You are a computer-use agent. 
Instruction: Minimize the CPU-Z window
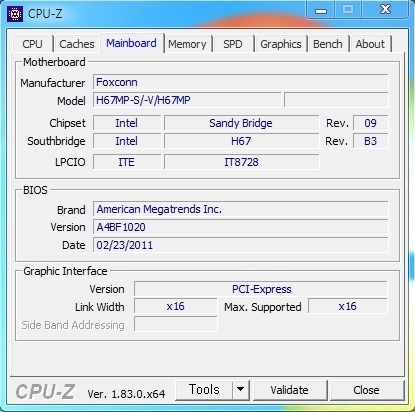[321, 11]
